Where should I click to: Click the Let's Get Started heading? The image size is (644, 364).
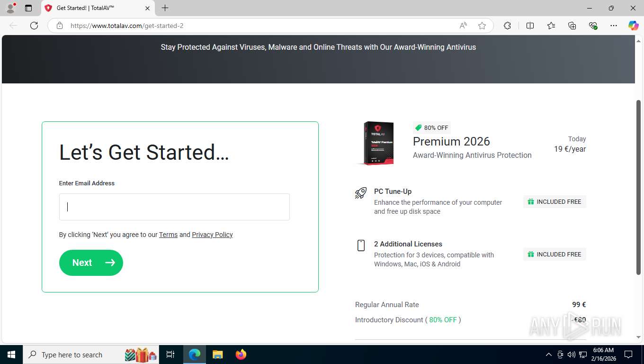coord(144,153)
